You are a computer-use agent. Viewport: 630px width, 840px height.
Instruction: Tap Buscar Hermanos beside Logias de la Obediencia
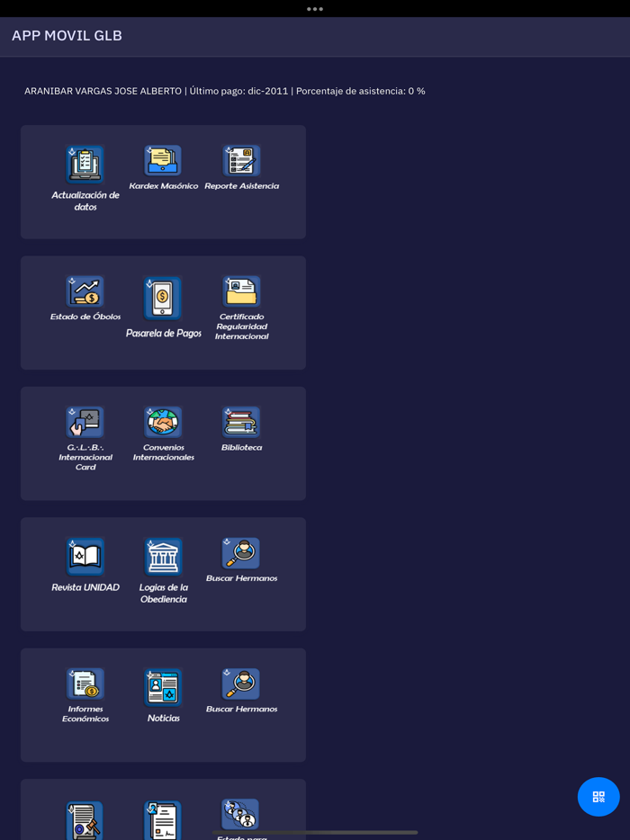pos(241,553)
